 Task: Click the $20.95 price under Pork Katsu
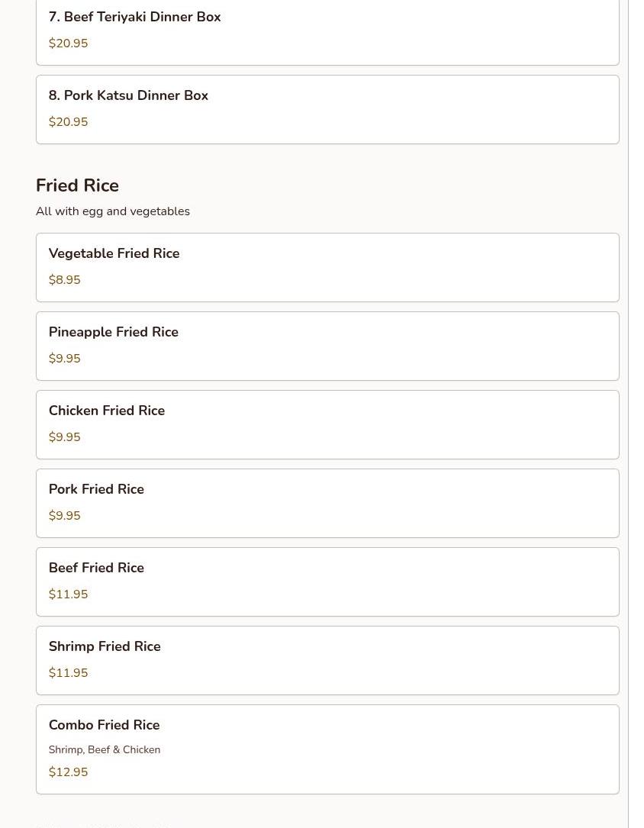coord(68,122)
